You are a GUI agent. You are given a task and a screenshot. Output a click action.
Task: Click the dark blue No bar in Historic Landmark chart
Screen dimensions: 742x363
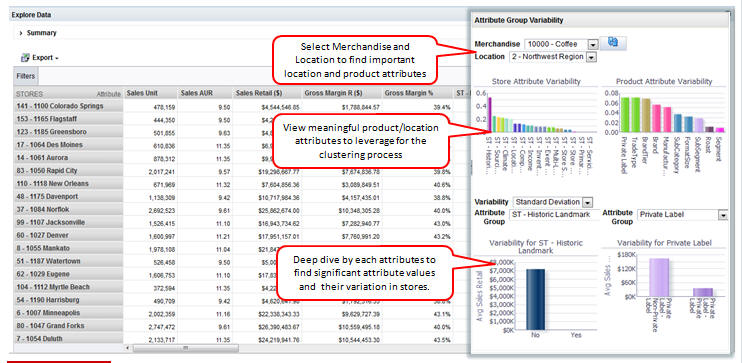536,299
